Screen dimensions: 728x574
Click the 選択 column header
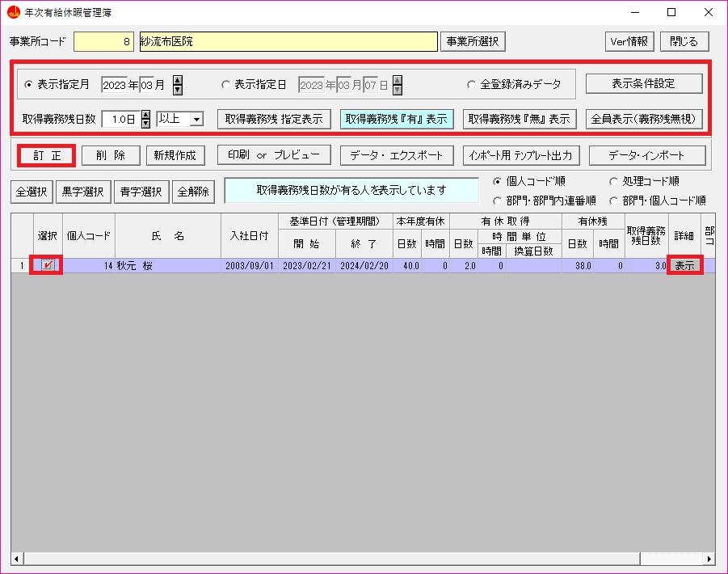pos(48,236)
